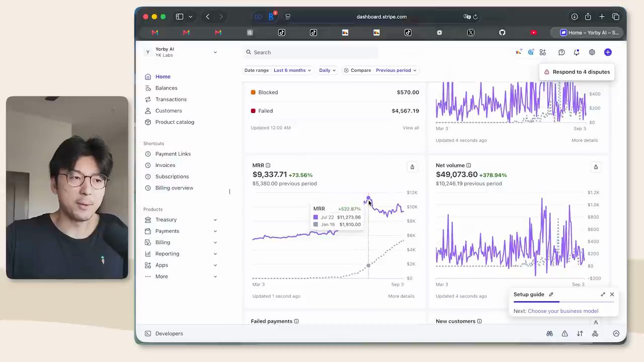644x362 pixels.
Task: Open the webhooks icon in developer bar
Action: click(x=595, y=334)
